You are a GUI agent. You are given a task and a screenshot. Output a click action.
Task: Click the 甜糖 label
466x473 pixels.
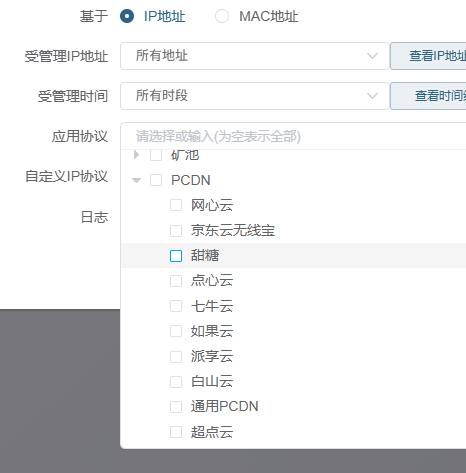205,256
